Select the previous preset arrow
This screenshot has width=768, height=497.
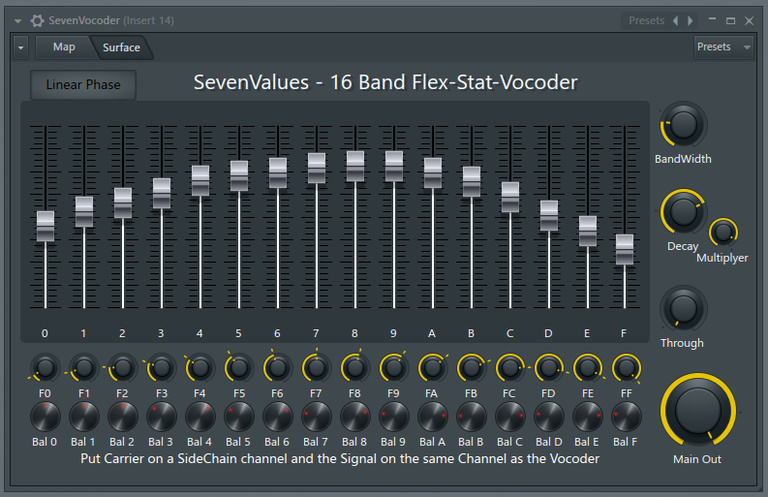point(676,21)
